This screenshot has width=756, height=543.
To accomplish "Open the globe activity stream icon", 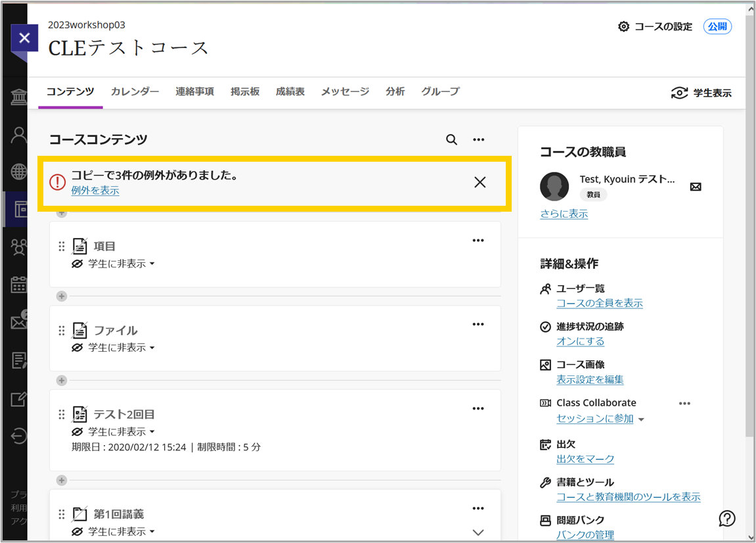I will point(19,172).
